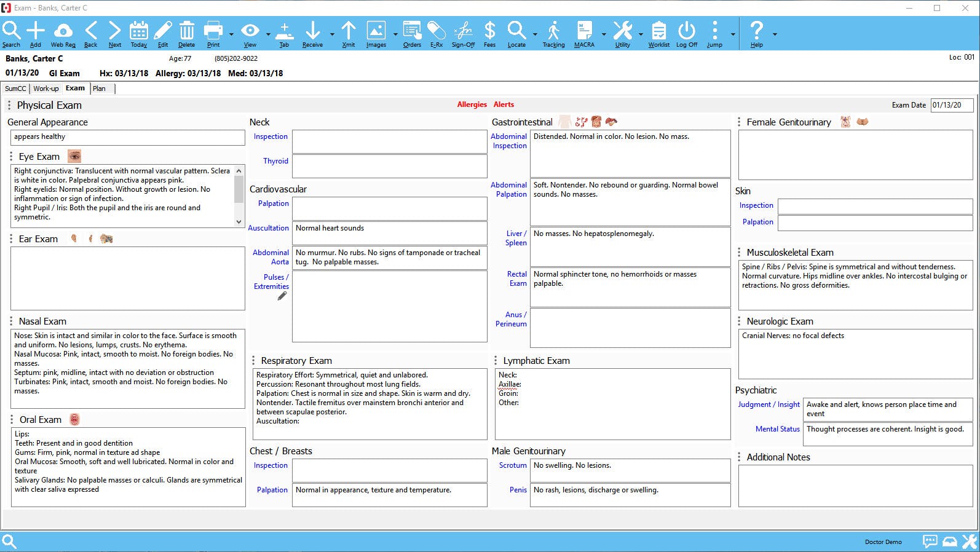Open the View dropdown arrow
The height and width of the screenshot is (552, 980).
pos(268,34)
